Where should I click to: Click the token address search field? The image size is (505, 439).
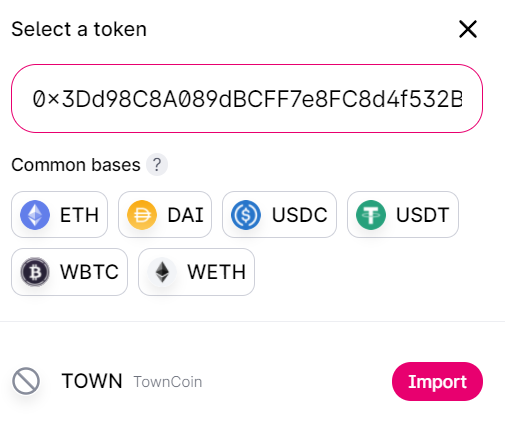pyautogui.click(x=247, y=99)
